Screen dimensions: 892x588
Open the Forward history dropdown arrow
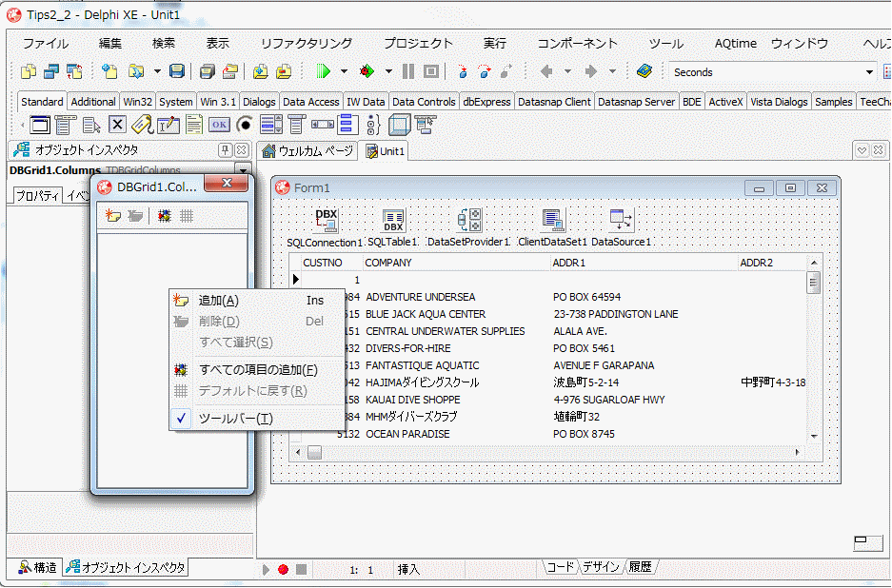[613, 71]
